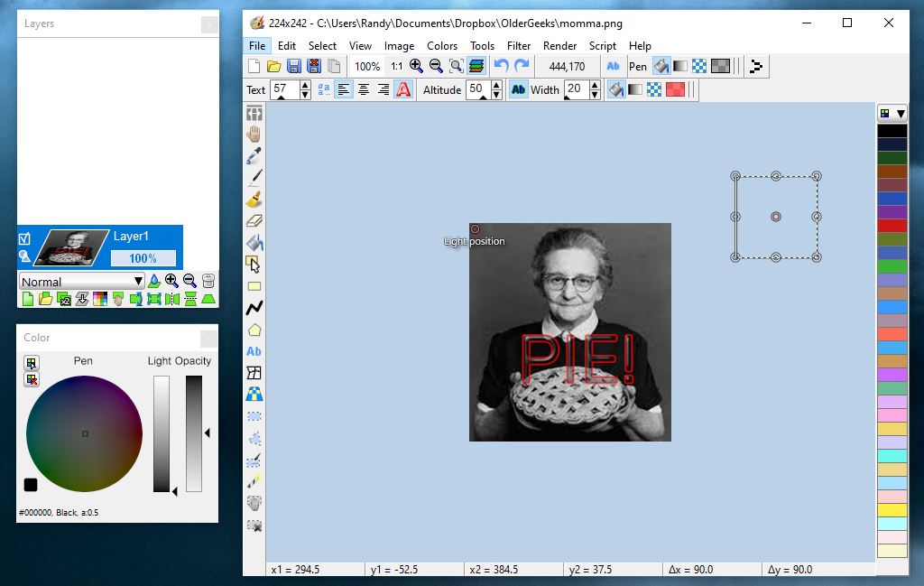This screenshot has height=586, width=924.
Task: Decrease Altitude value down arrow
Action: [x=496, y=94]
